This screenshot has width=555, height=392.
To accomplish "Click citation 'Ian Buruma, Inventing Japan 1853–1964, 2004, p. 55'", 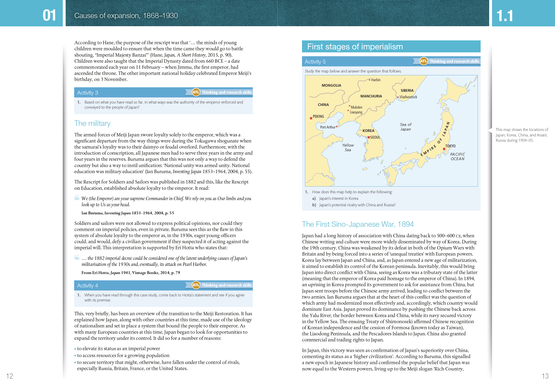I will coord(128,213).
